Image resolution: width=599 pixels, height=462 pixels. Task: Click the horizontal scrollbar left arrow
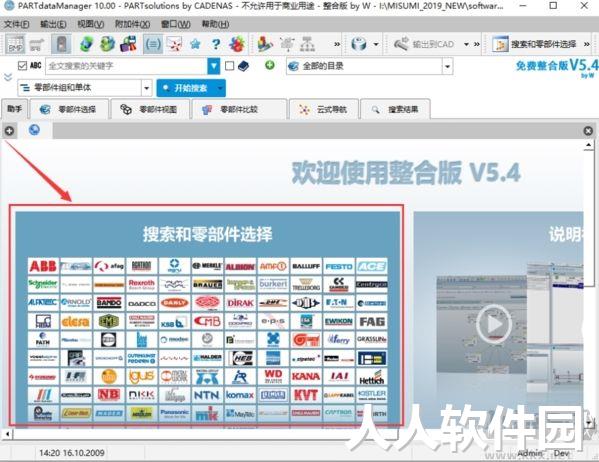[7, 434]
